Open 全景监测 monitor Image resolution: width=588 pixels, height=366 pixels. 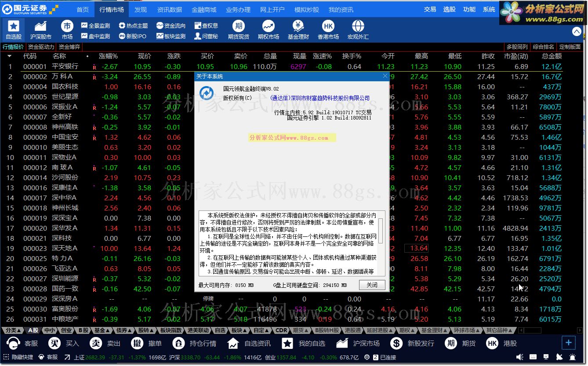pos(96,26)
